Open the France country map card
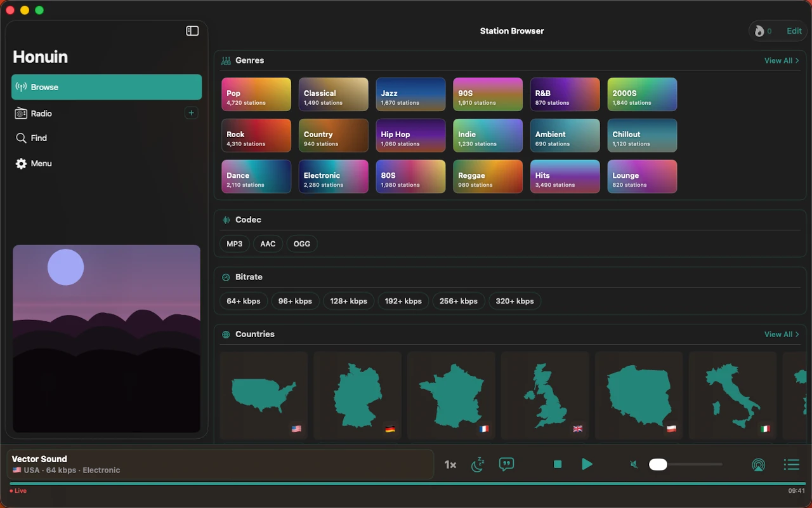The width and height of the screenshot is (812, 508). coord(451,395)
